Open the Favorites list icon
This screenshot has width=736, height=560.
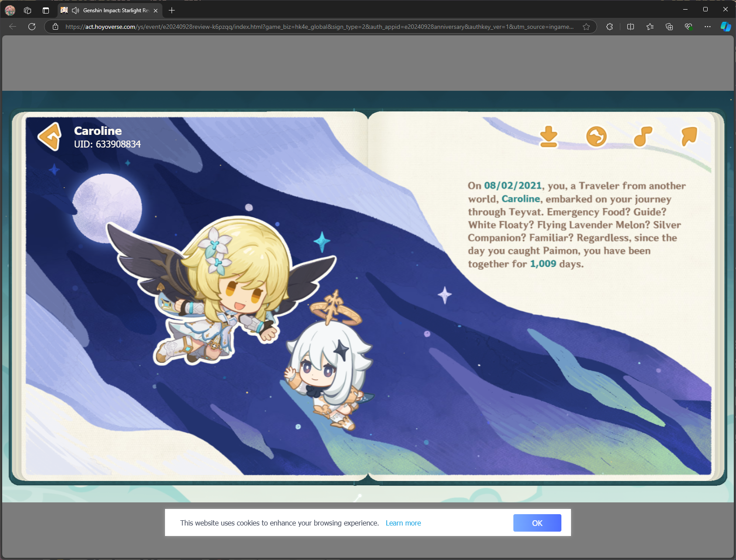pyautogui.click(x=650, y=27)
